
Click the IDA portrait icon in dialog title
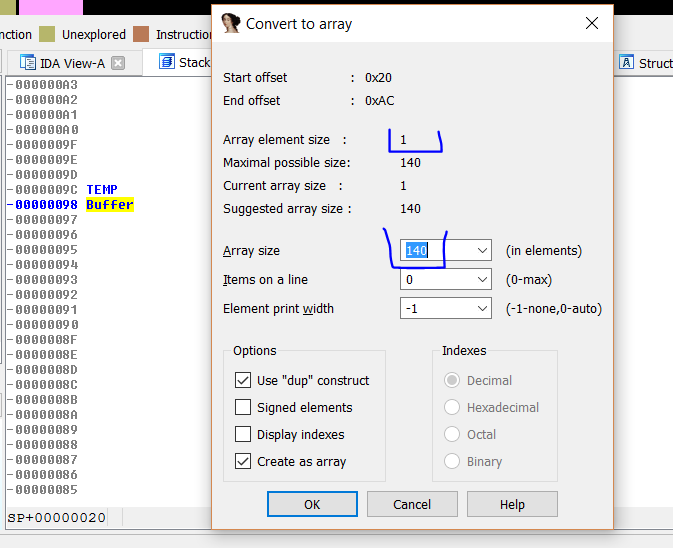pos(231,23)
